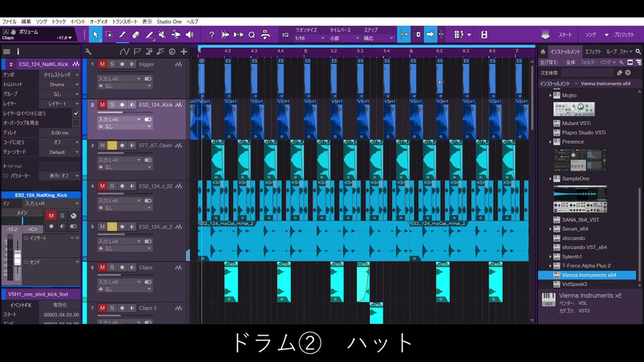
Task: Click the プロジェクト button
Action: coord(624,35)
